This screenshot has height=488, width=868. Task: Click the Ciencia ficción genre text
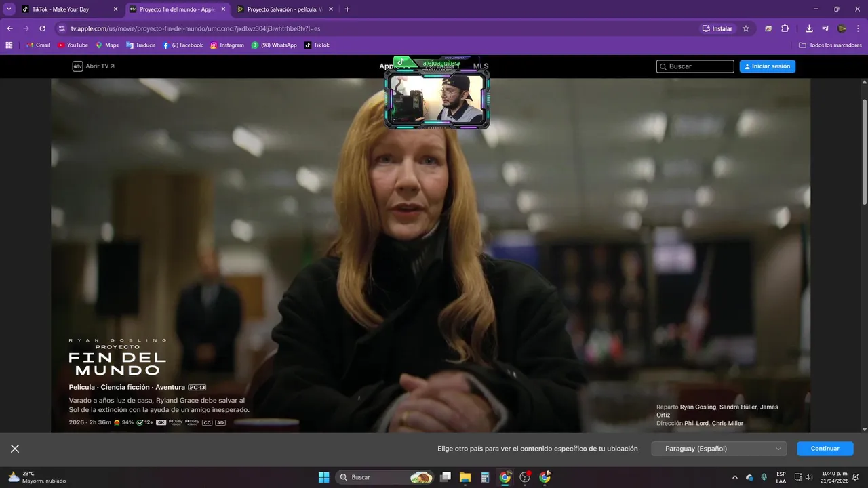pyautogui.click(x=125, y=387)
